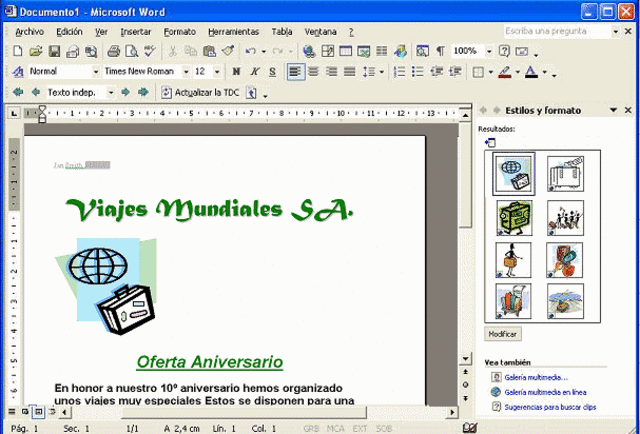Run spelling and grammar check

pos(150,51)
